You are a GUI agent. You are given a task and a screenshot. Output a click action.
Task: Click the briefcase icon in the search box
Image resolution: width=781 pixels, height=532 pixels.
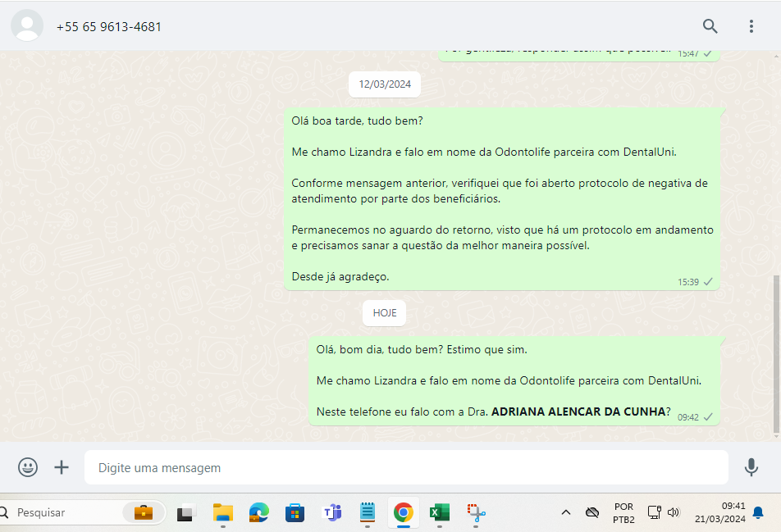click(144, 512)
